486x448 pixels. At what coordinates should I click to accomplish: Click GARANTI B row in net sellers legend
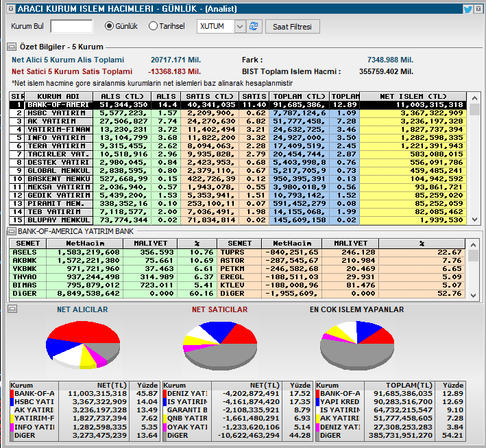coord(237,410)
